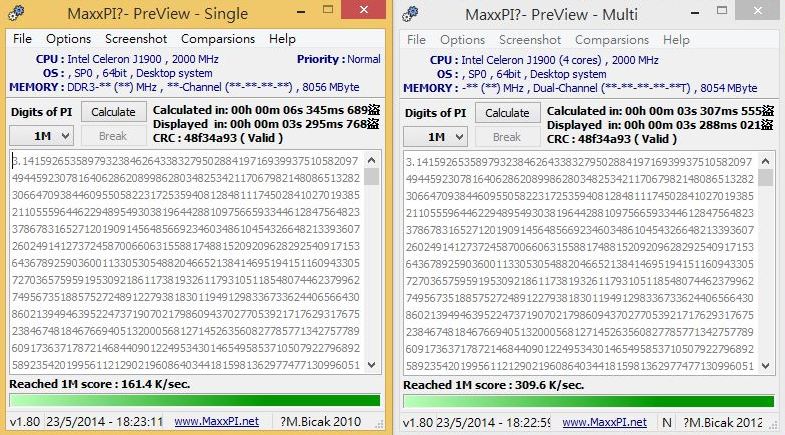The image size is (785, 435).
Task: Click 'Reached 1M score : 161.4 K/sec.' text
Action: click(100, 384)
